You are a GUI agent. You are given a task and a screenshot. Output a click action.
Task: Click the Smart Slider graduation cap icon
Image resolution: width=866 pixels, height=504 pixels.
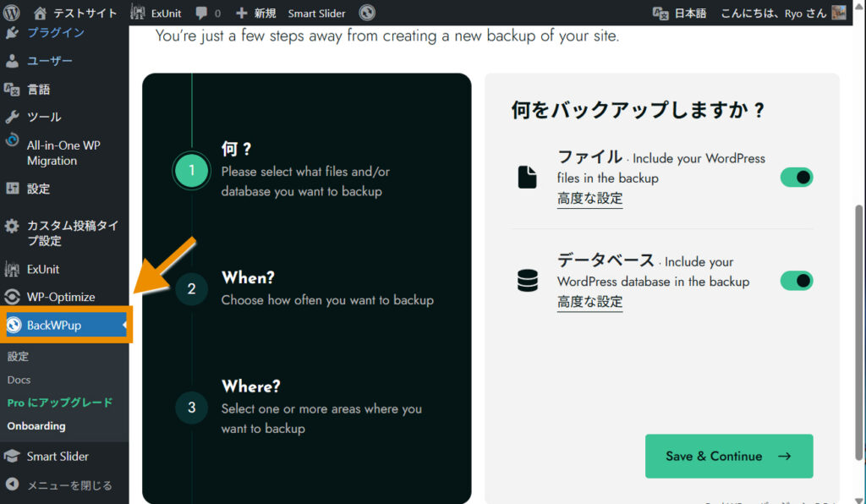[12, 457]
